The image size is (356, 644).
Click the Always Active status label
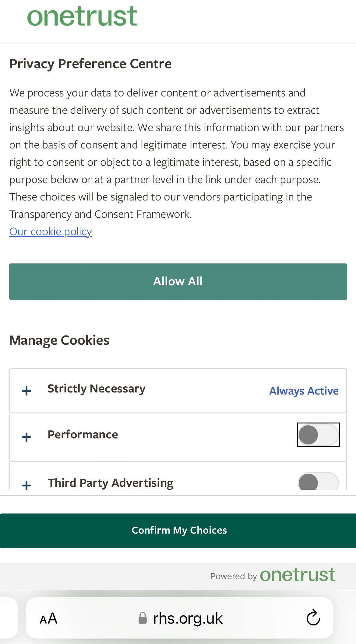(304, 391)
